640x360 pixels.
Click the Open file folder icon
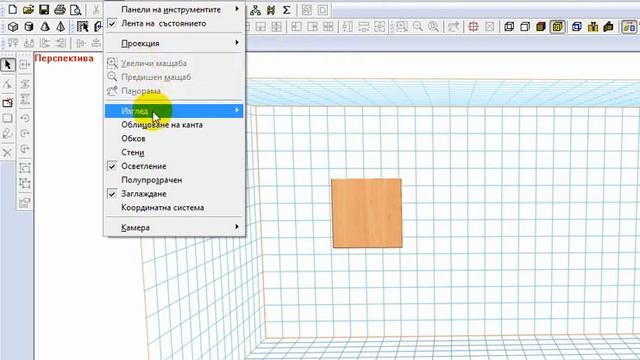(28, 10)
